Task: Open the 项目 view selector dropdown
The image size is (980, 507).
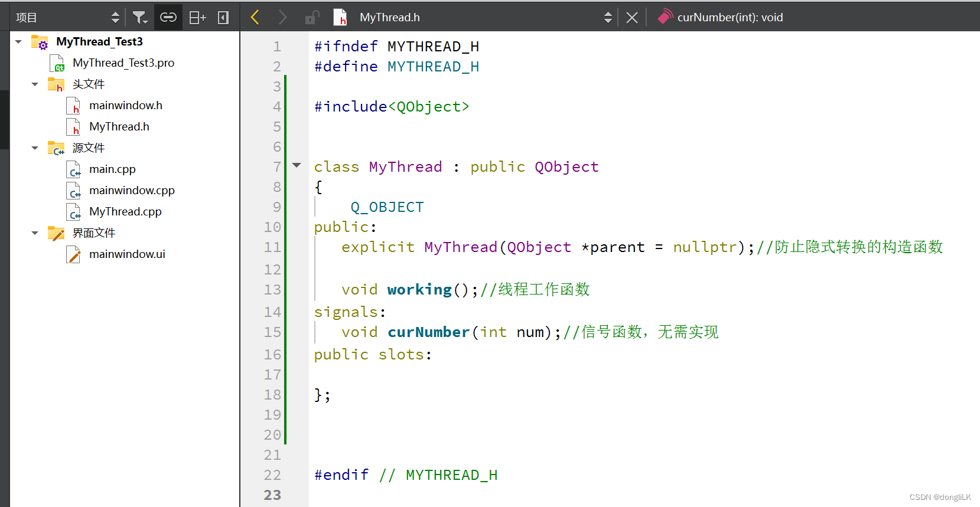Action: [x=115, y=18]
